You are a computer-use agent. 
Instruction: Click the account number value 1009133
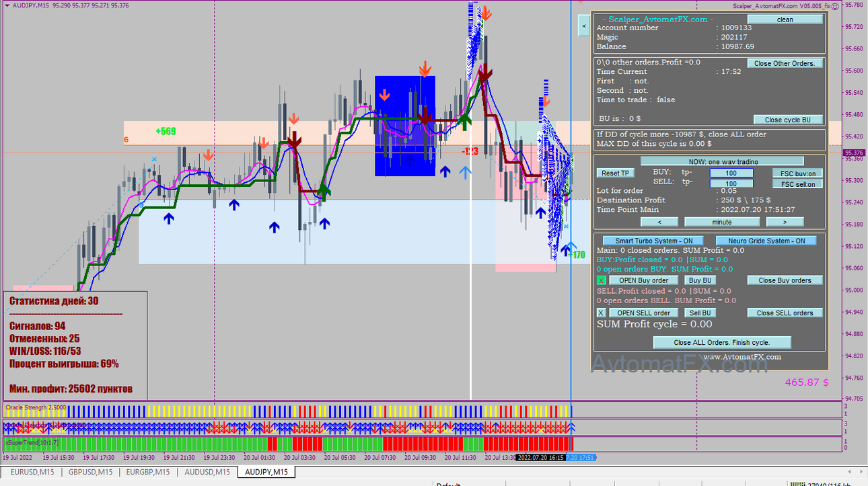coord(736,28)
